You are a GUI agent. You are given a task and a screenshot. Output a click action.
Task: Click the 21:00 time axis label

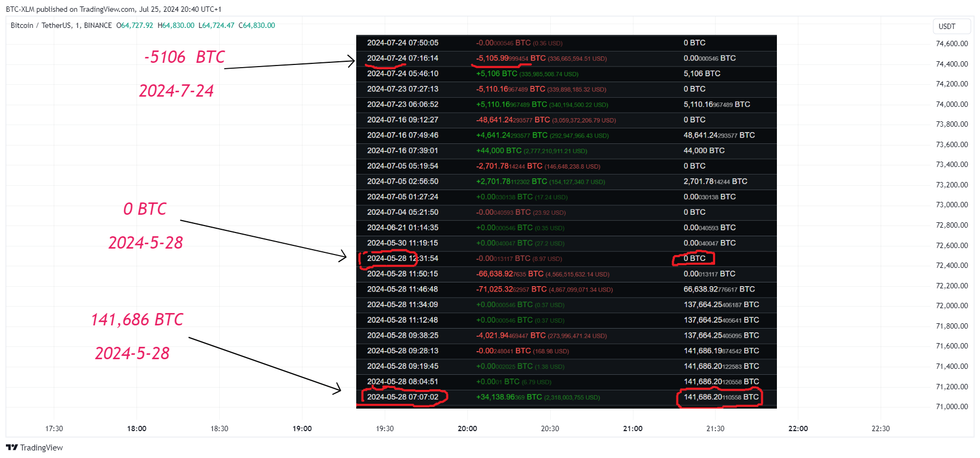(633, 428)
